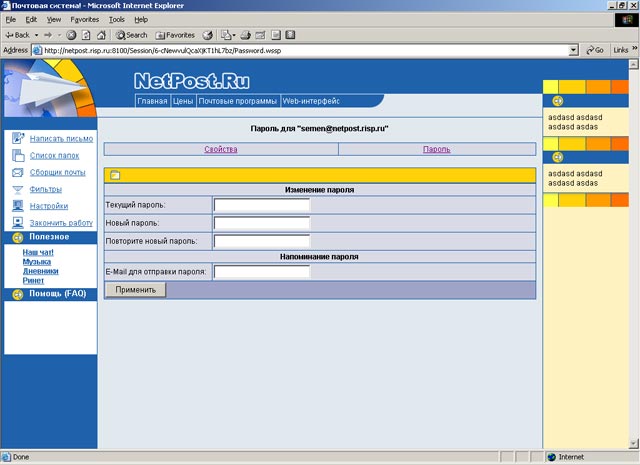This screenshot has height=465, width=640.
Task: Click the Написать письмо link
Action: click(61, 139)
